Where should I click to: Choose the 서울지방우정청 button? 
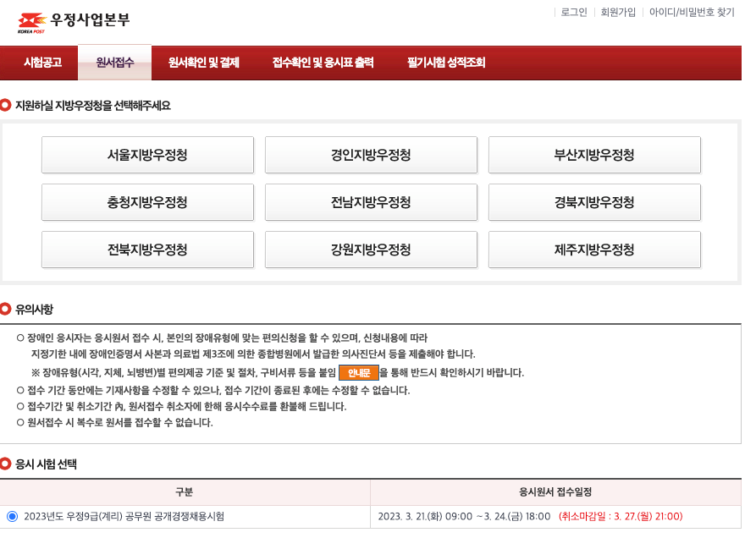point(147,155)
